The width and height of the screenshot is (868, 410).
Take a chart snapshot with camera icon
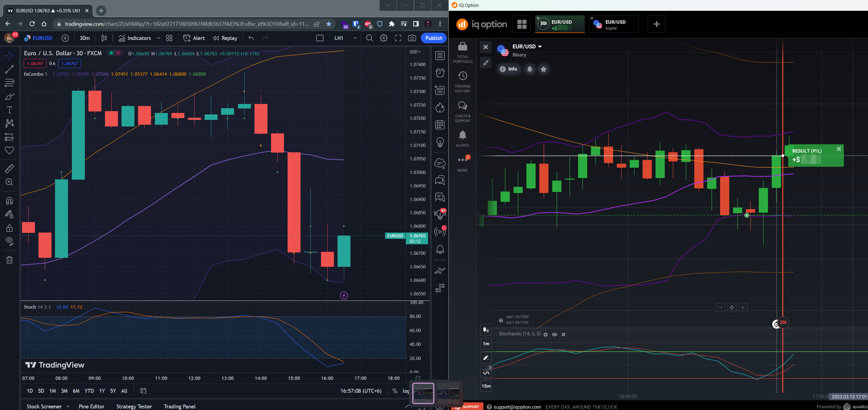[412, 38]
